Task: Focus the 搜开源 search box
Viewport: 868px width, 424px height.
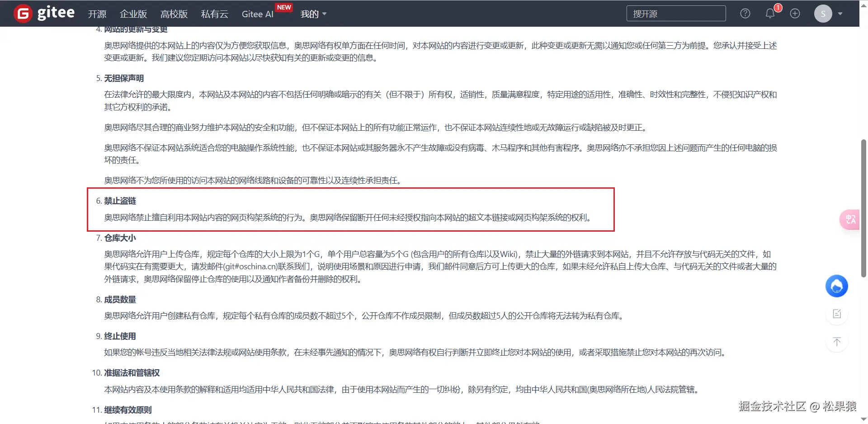Action: point(676,14)
